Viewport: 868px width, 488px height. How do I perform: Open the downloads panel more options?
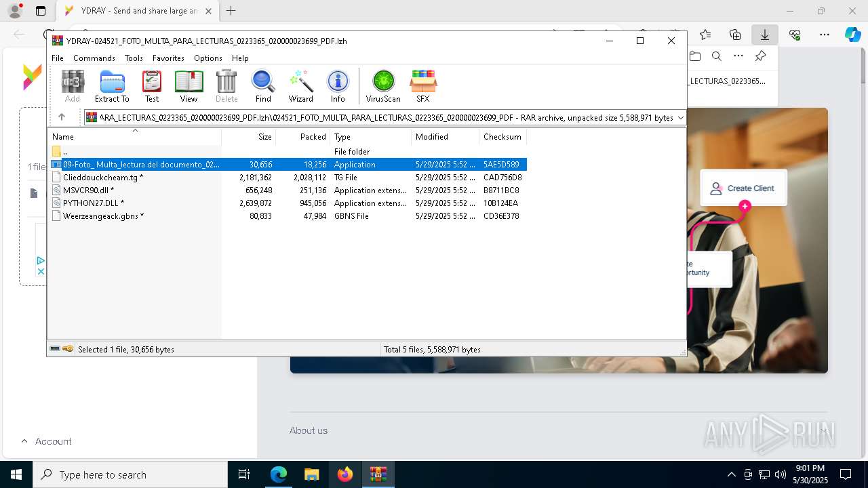tap(738, 56)
